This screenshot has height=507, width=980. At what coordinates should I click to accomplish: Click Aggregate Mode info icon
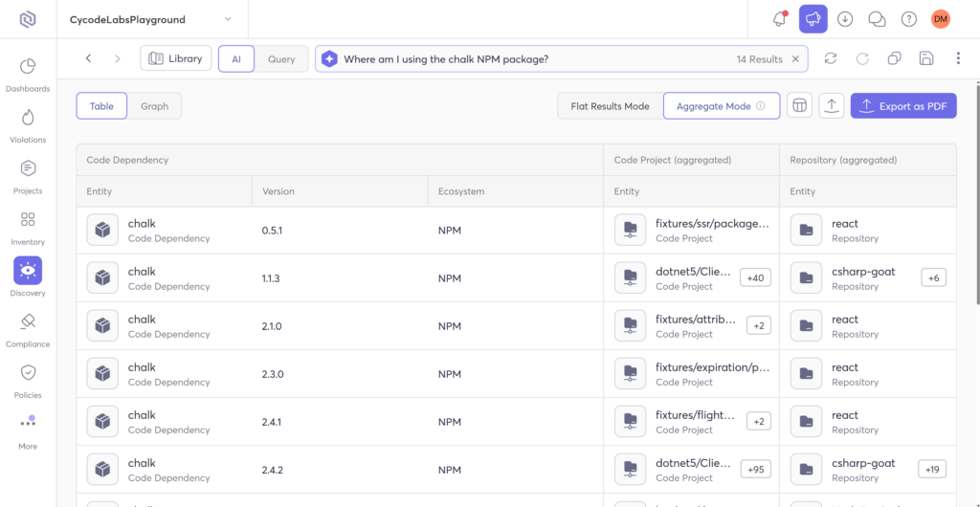click(x=761, y=106)
